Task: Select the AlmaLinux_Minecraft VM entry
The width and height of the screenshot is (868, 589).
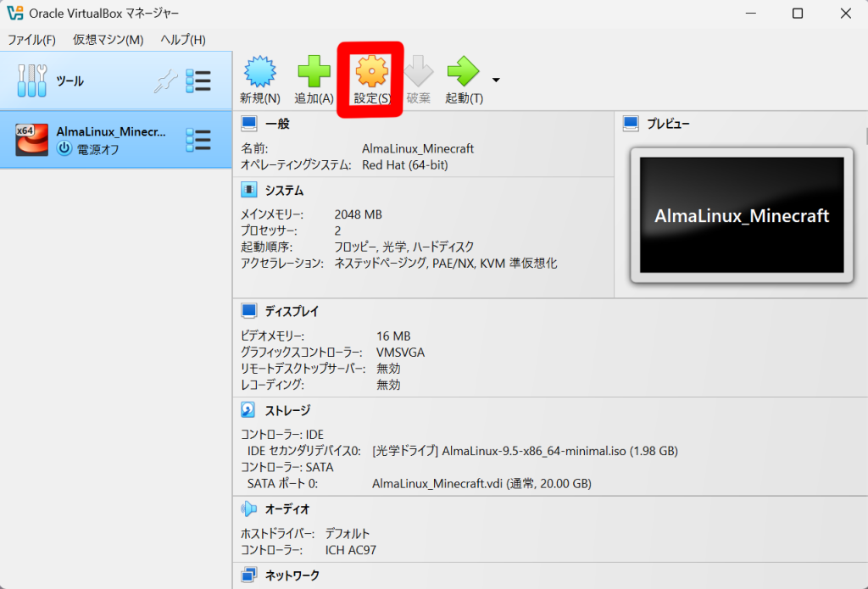Action: click(x=115, y=140)
